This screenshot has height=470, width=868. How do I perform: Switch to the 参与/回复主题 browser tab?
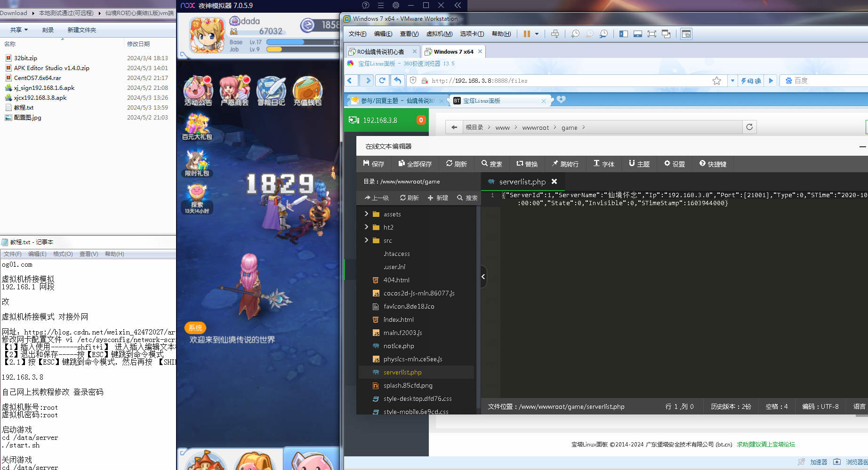tap(397, 101)
